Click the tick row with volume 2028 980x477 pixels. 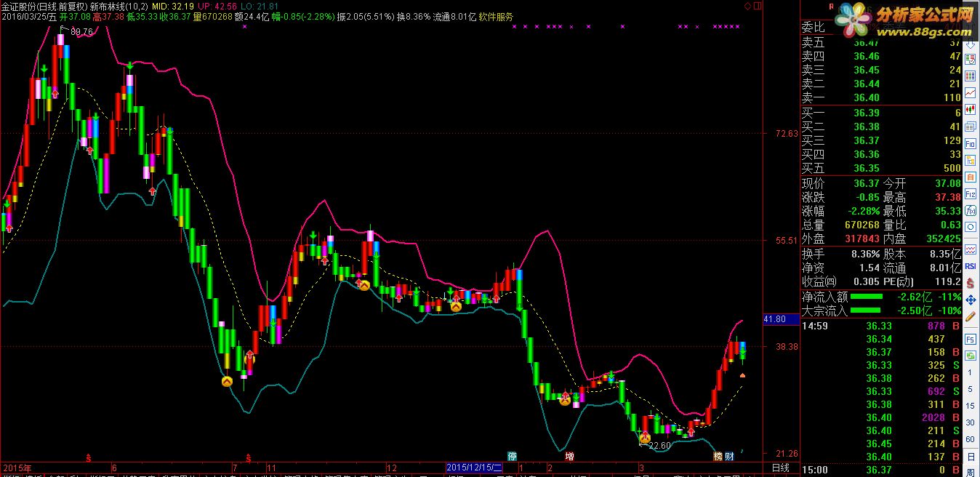tap(880, 417)
